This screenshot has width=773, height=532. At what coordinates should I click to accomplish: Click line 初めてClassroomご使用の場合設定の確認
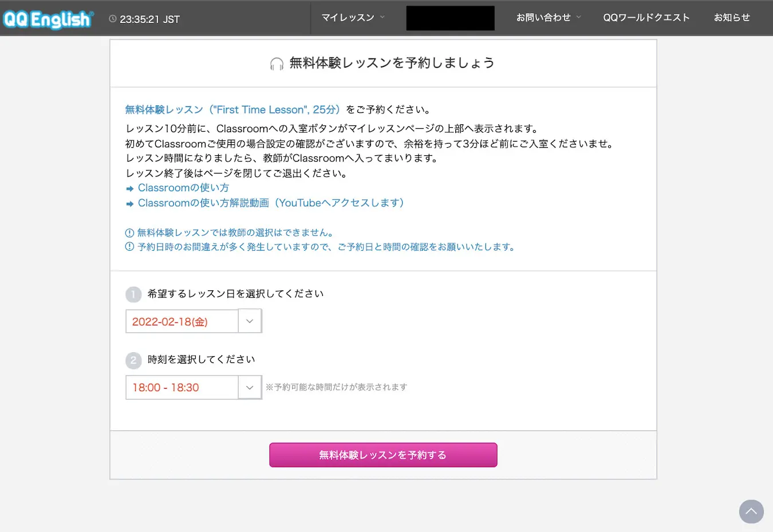[370, 143]
